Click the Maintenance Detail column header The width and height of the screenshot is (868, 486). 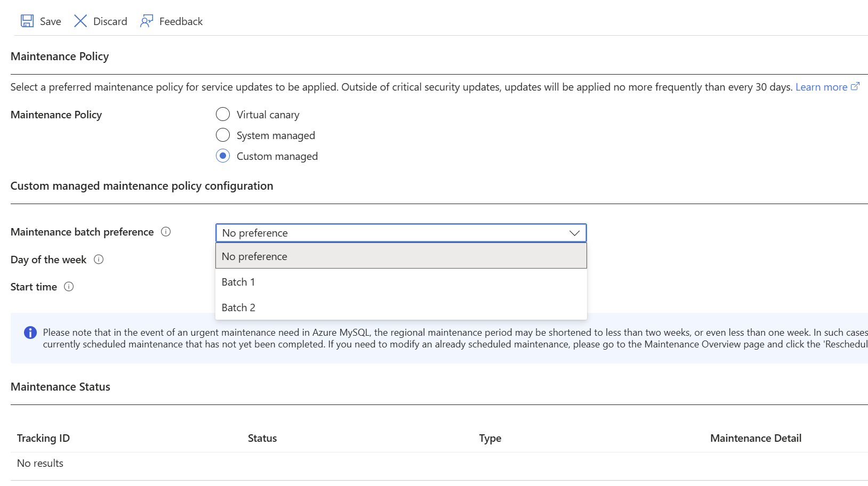tap(756, 438)
